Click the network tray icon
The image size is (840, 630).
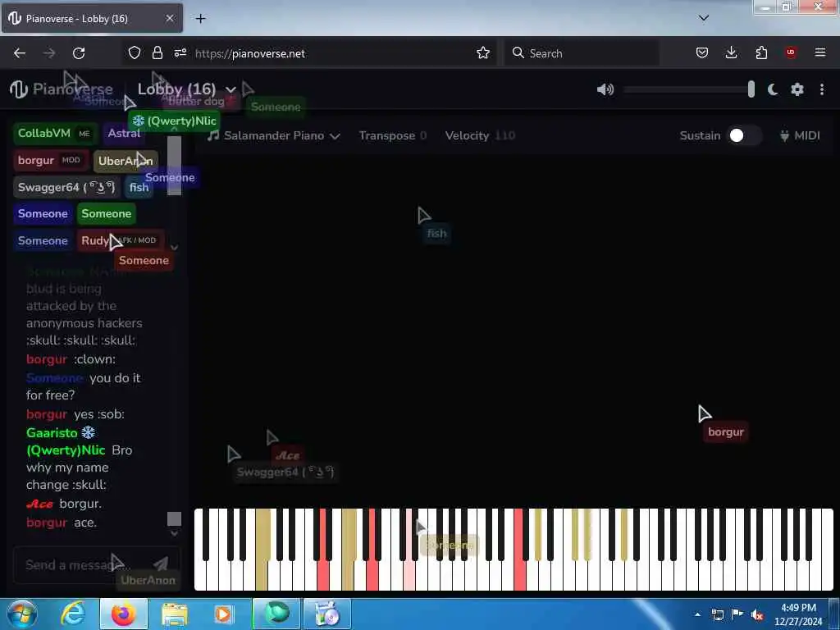click(717, 615)
